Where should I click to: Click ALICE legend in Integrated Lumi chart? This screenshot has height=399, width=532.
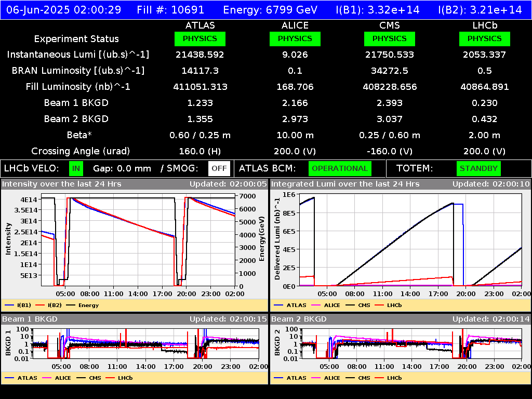(x=326, y=305)
